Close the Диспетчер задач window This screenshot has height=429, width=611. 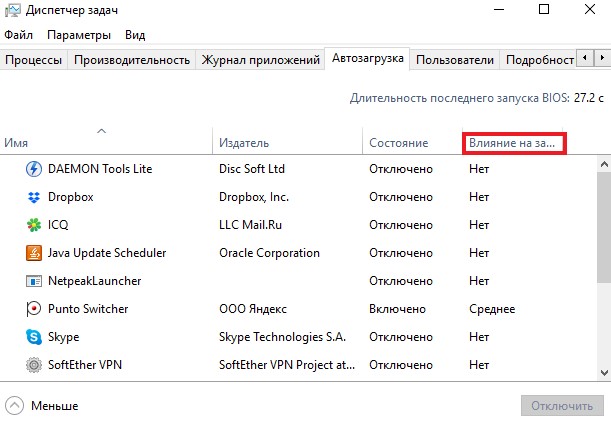pos(590,9)
